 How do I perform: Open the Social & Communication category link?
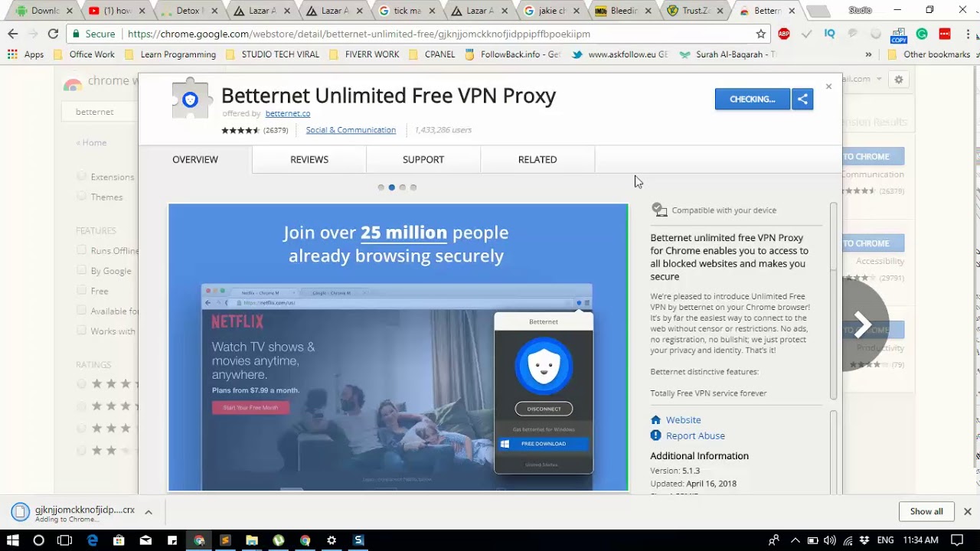tap(351, 130)
